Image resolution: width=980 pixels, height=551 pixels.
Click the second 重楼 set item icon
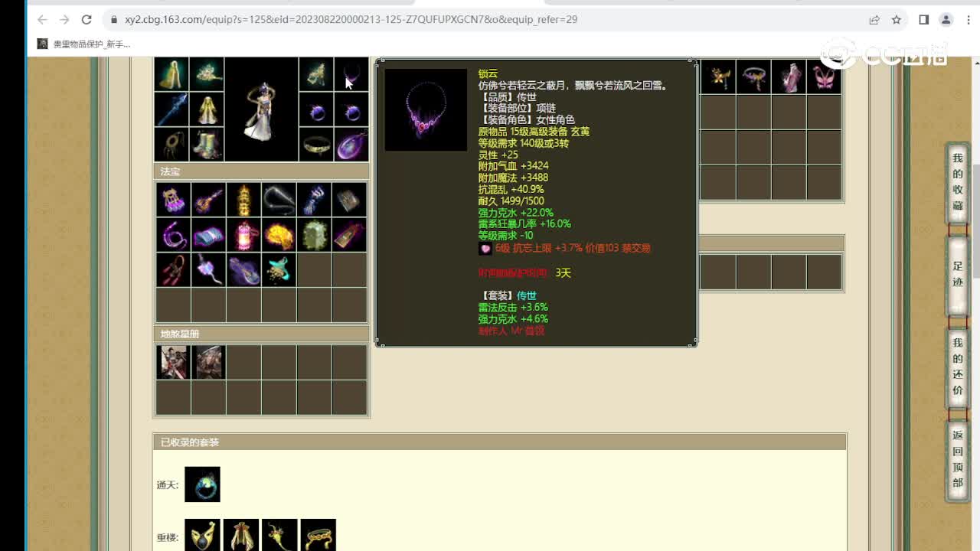(x=241, y=536)
